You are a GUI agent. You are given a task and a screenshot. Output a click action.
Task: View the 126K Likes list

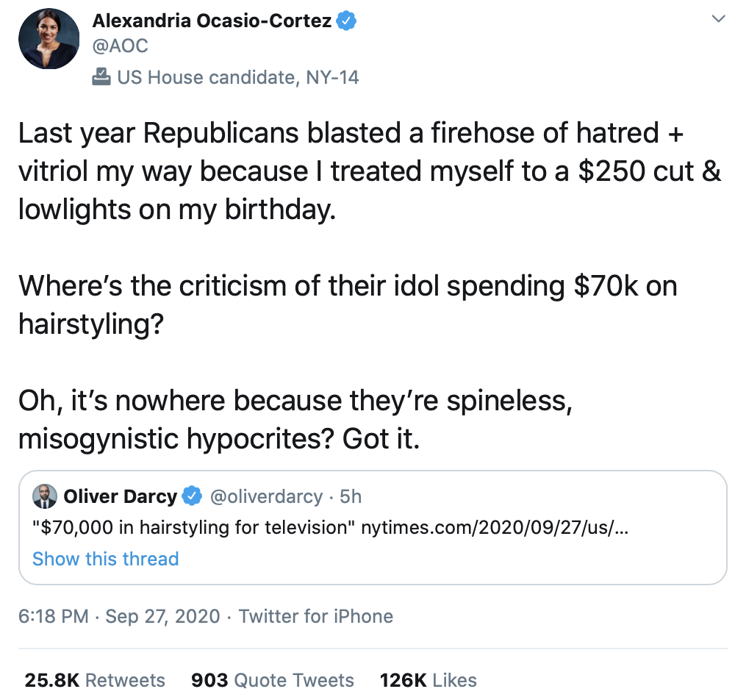pos(428,680)
